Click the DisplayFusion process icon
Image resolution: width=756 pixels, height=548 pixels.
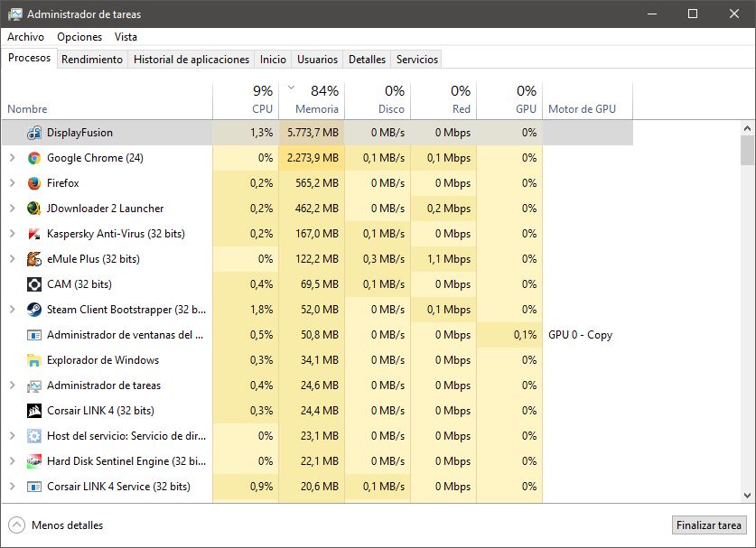tap(34, 133)
